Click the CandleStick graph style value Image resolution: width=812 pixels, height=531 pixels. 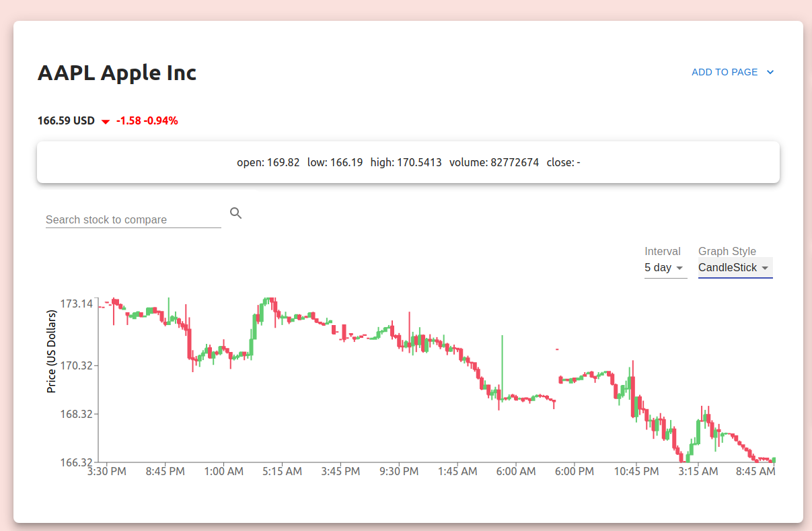coord(727,267)
